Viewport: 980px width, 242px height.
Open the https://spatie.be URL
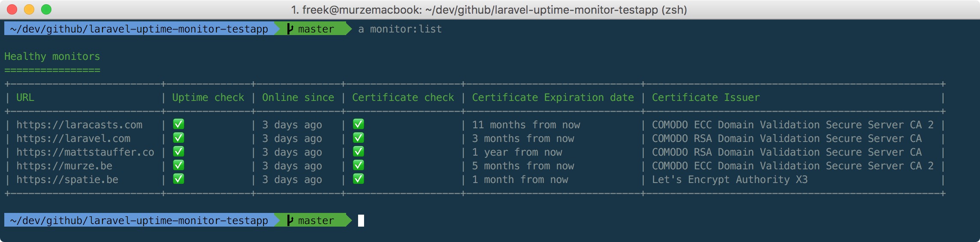click(x=67, y=180)
